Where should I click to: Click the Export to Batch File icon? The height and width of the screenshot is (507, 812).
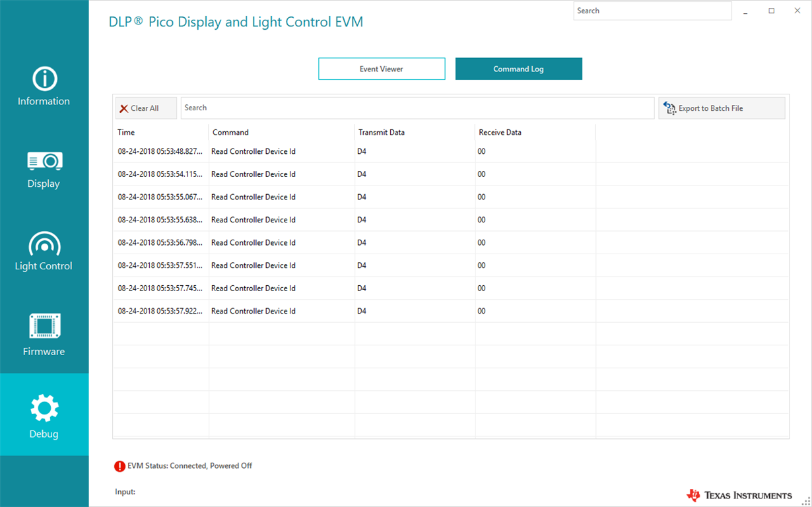(670, 108)
